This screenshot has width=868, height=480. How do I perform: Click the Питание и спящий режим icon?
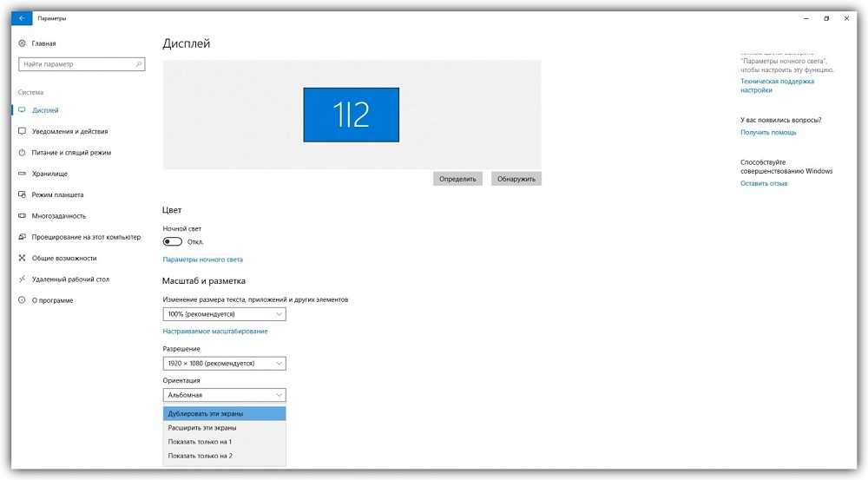[x=23, y=152]
